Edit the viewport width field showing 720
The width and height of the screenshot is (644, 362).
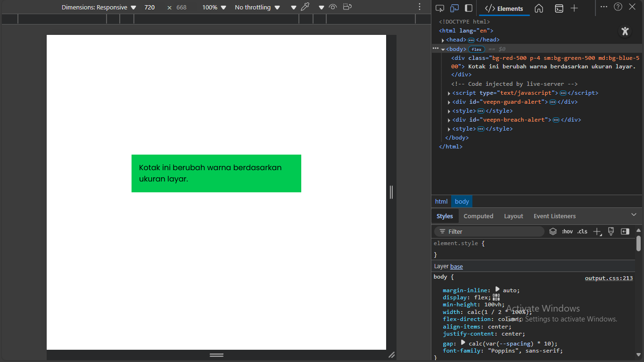pyautogui.click(x=150, y=8)
